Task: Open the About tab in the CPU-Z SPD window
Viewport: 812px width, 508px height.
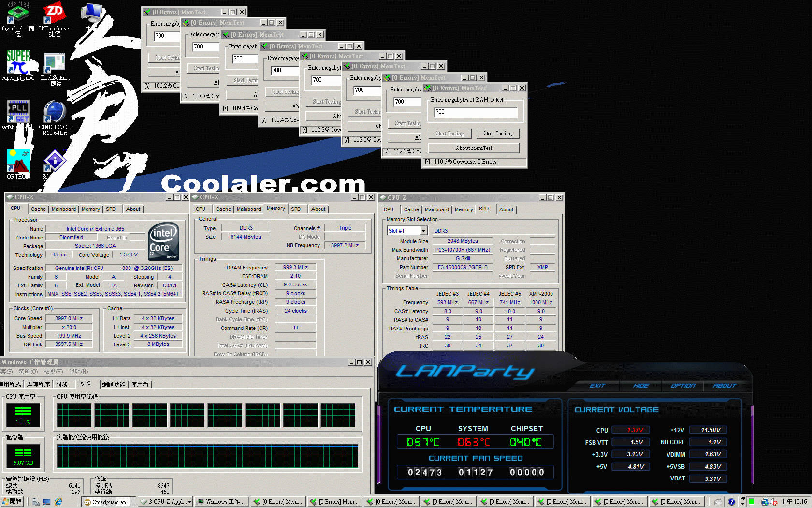Action: (x=507, y=209)
